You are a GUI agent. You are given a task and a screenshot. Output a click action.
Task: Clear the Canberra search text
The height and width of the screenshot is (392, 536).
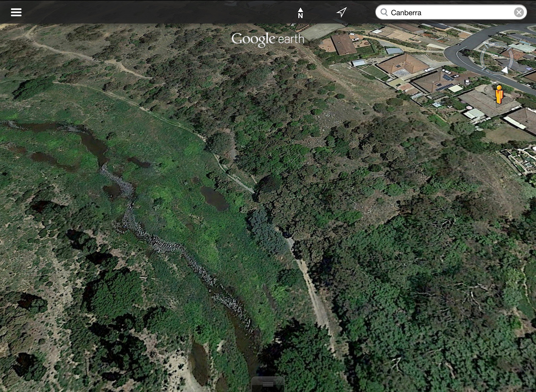519,12
